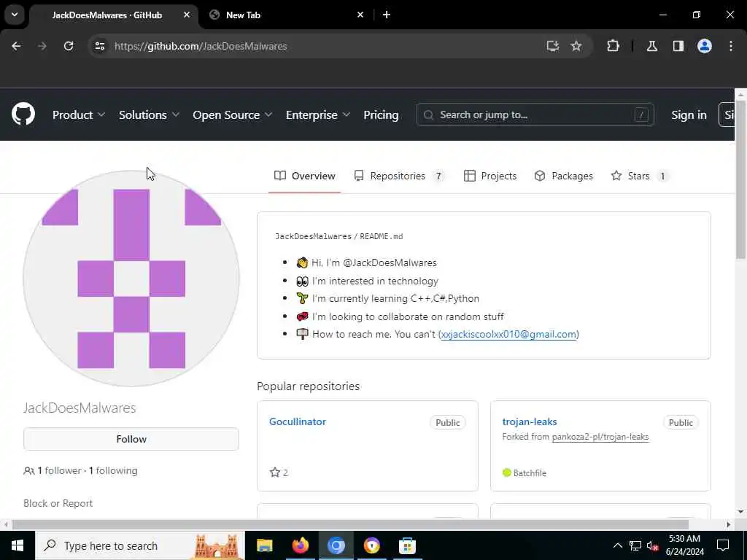
Task: Open the JackDoesMalwares README repo link
Action: click(313, 236)
